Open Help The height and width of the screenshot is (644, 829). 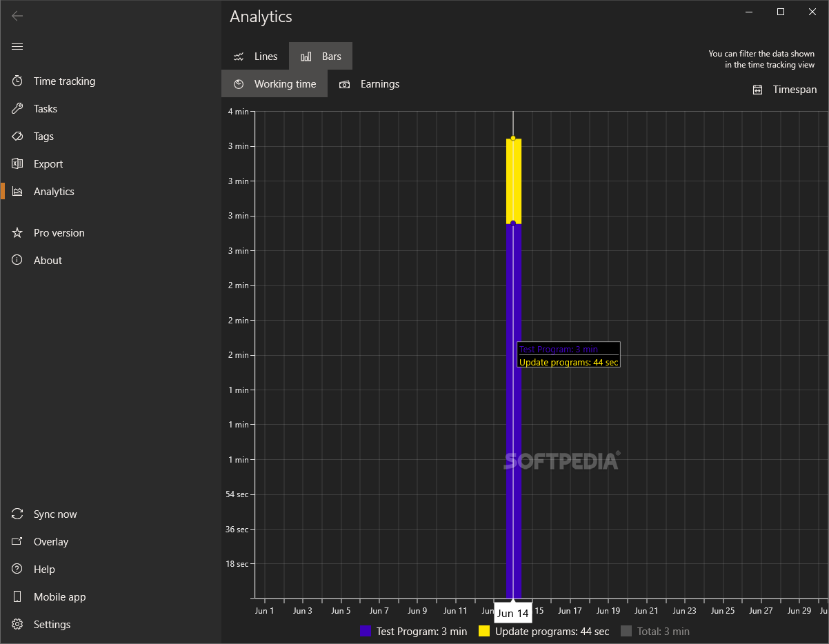(x=110, y=570)
